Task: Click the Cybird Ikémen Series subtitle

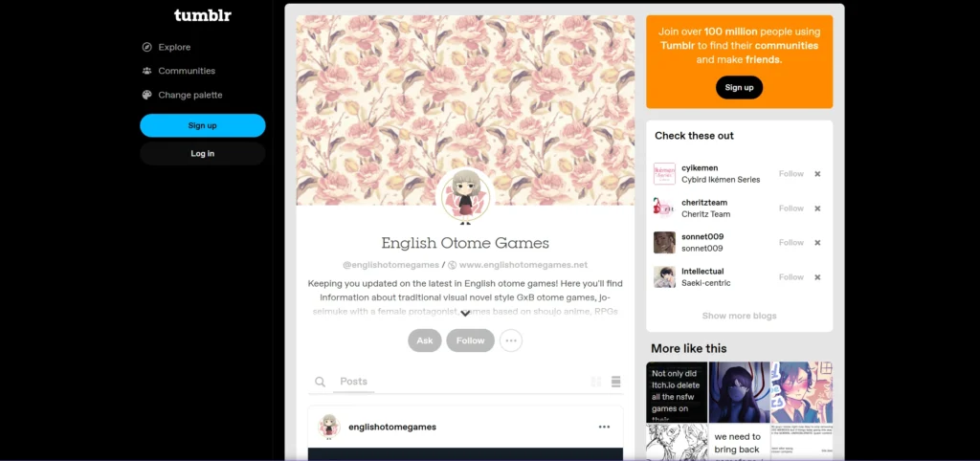Action: click(721, 179)
